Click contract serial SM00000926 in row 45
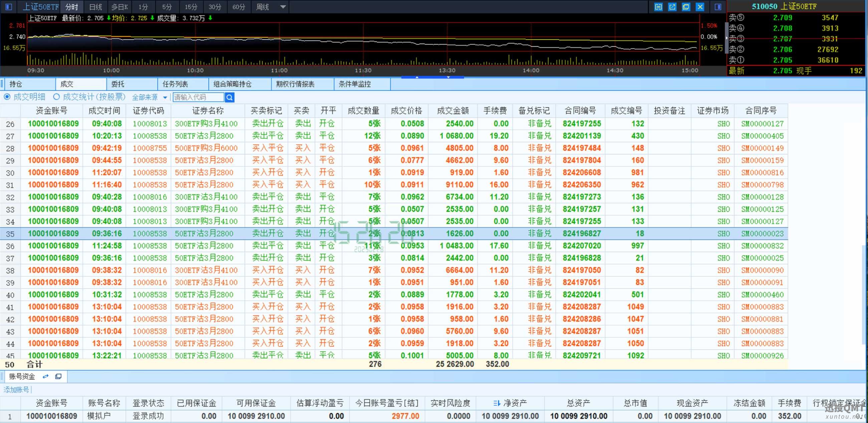 [763, 356]
